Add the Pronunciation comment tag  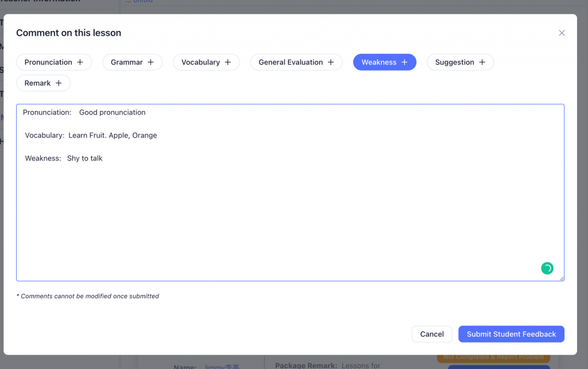(x=54, y=62)
